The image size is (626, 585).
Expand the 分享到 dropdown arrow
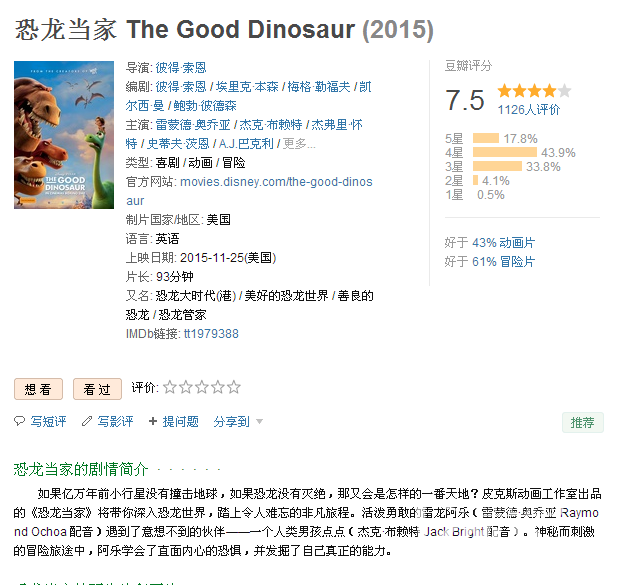260,422
